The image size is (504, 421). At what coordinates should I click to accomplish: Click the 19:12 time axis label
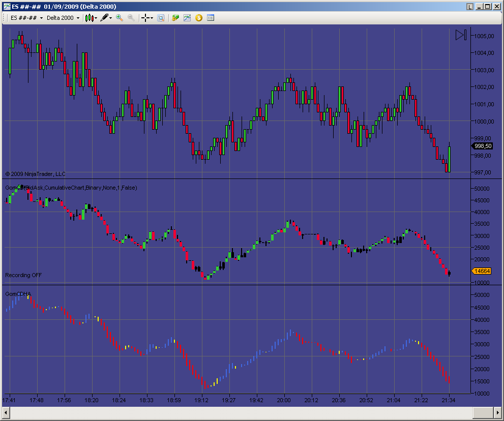[201, 400]
